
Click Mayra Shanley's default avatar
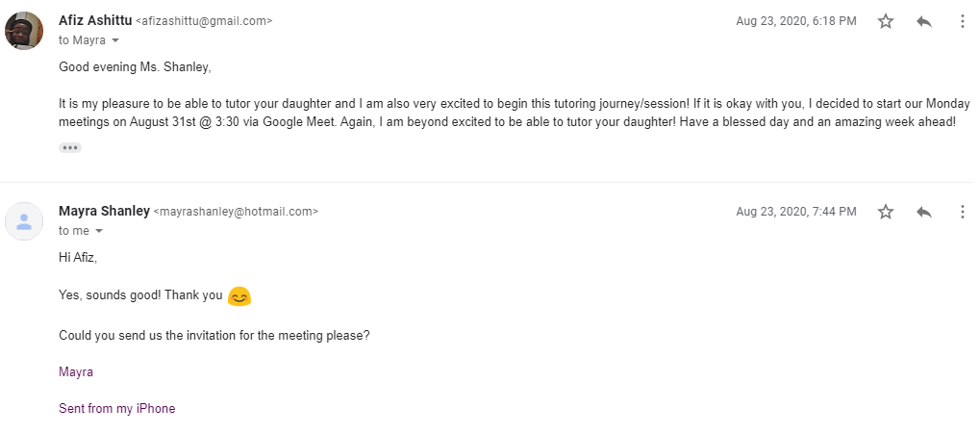[24, 221]
